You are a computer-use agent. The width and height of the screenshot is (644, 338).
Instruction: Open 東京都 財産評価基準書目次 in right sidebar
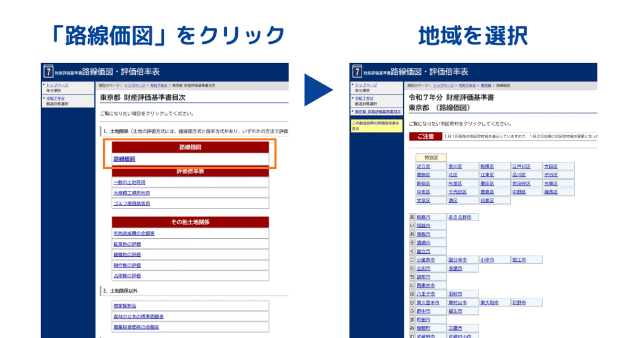(379, 111)
